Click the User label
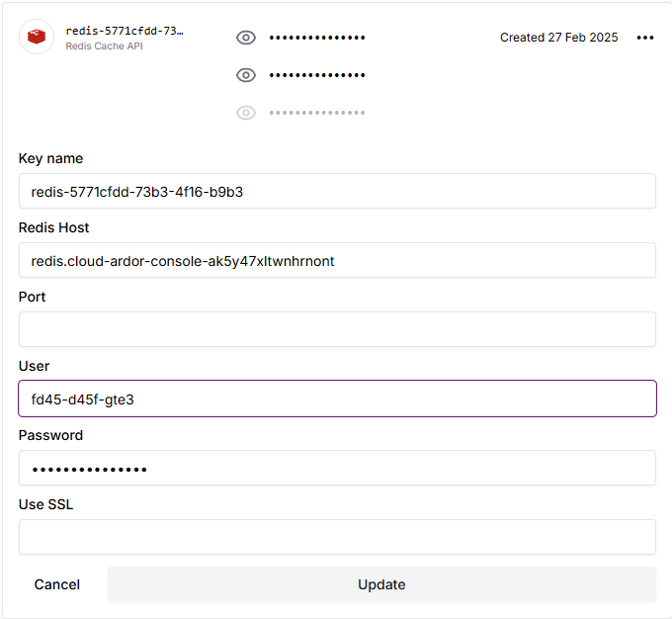Viewport: 672px width, 619px height. tap(34, 366)
